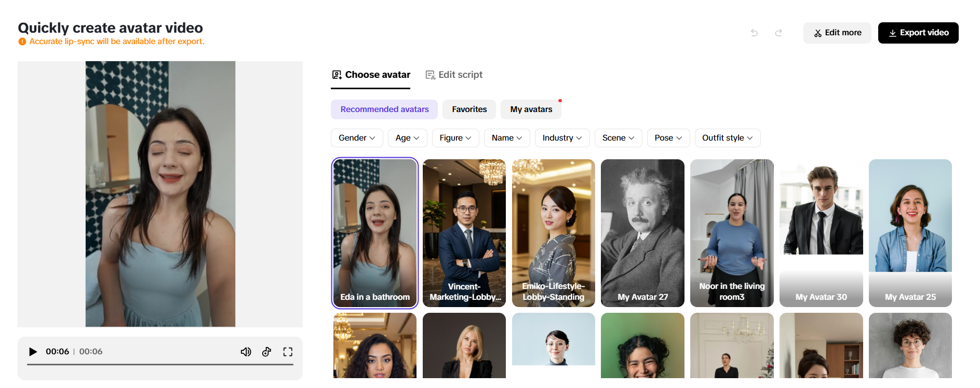Screen dimensions: 980x388
Task: Click the redo arrow icon
Action: (778, 33)
